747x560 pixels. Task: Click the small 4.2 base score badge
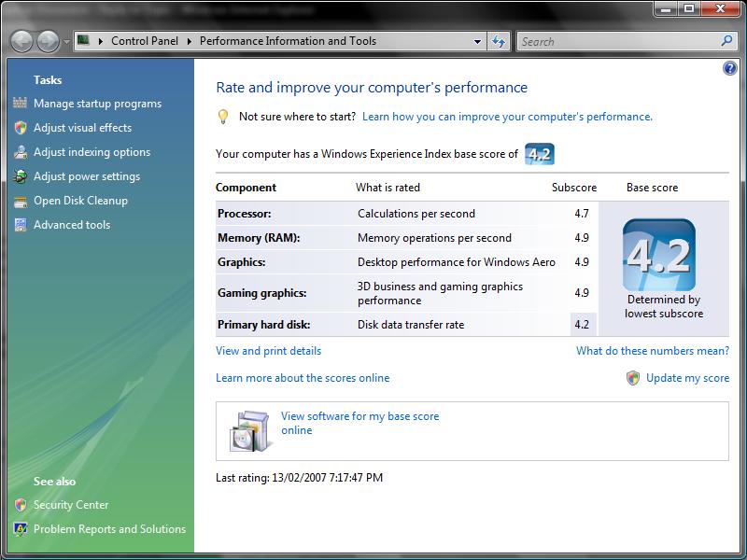[540, 154]
